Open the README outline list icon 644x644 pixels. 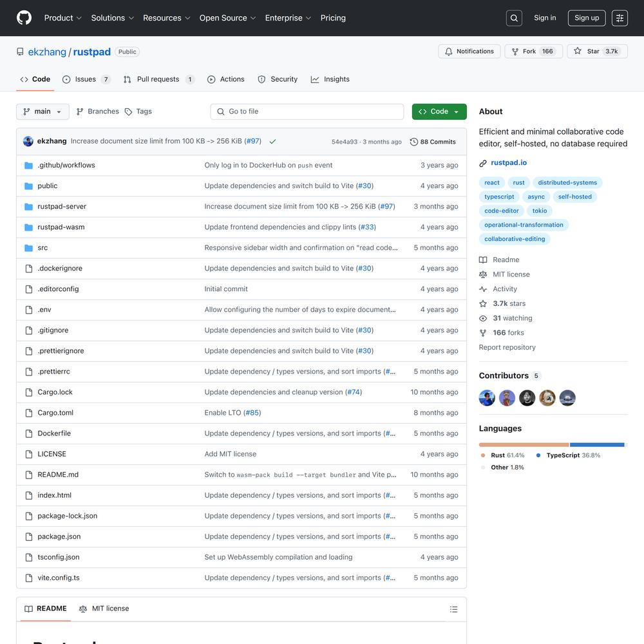(453, 609)
